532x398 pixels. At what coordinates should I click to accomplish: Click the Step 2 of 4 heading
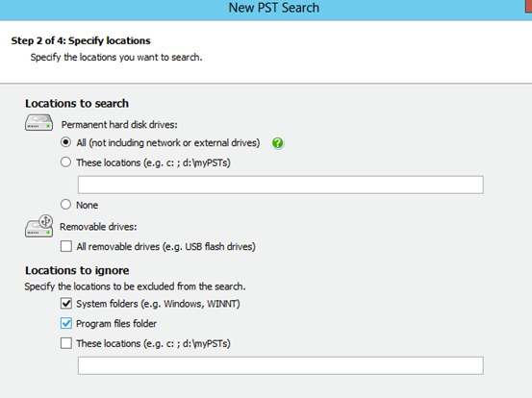coord(81,40)
